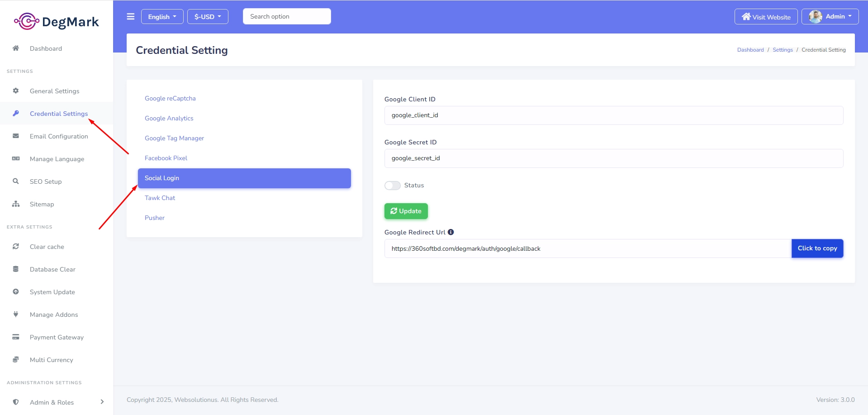Screen dimensions: 868x415
Task: Open Dashboard breadcrumb link
Action: tap(750, 50)
